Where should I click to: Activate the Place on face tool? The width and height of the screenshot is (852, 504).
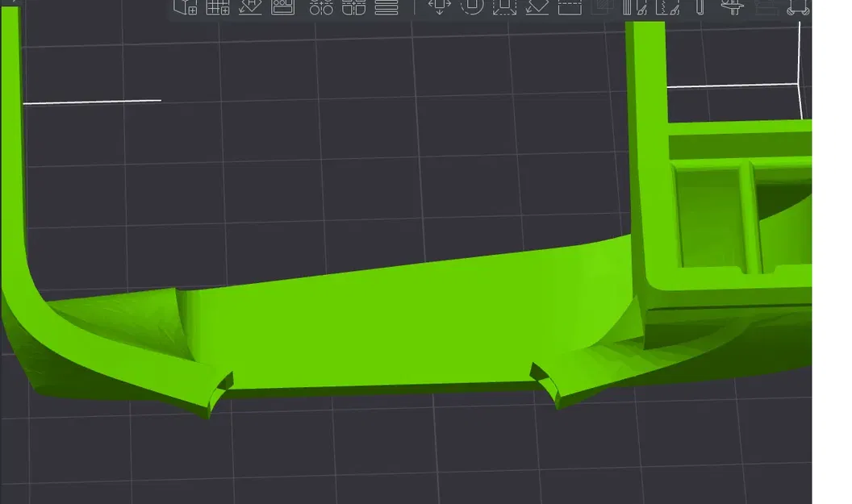tap(536, 8)
